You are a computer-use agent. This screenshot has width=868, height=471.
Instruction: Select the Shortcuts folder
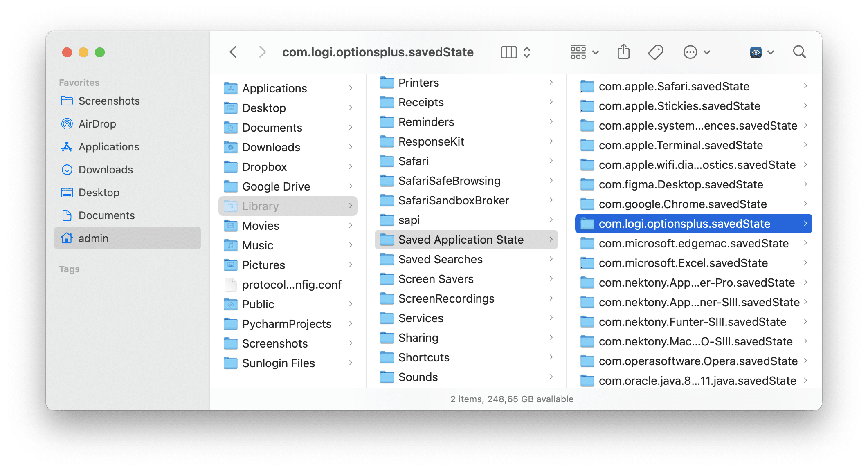click(x=466, y=357)
